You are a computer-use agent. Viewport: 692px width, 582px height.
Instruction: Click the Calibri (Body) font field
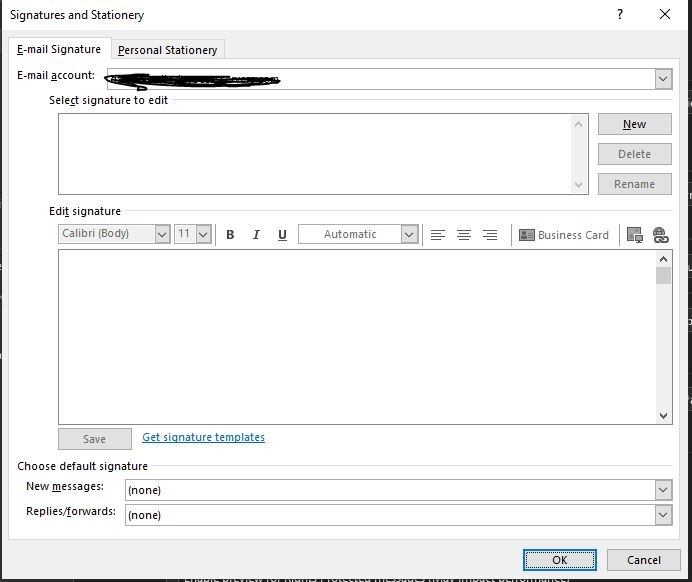(107, 234)
